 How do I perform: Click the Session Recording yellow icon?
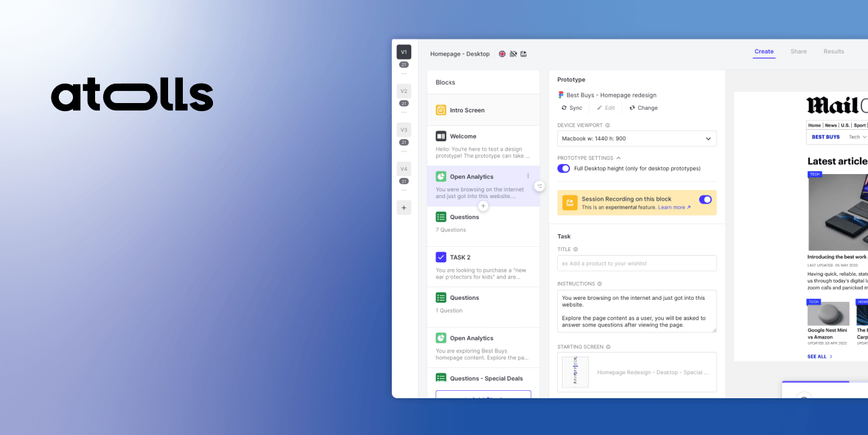point(570,203)
